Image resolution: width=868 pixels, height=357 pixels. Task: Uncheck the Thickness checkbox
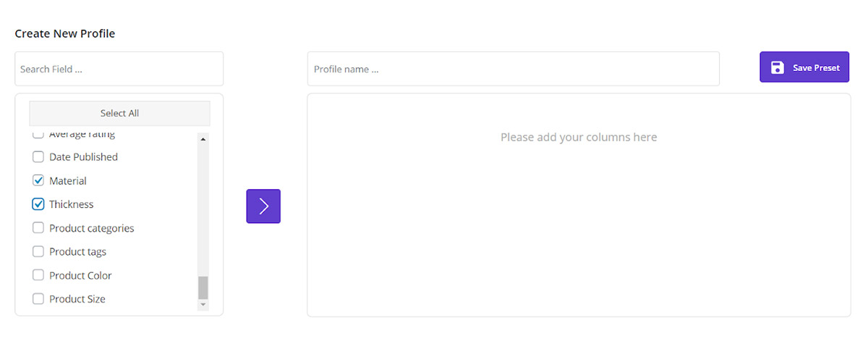point(38,204)
